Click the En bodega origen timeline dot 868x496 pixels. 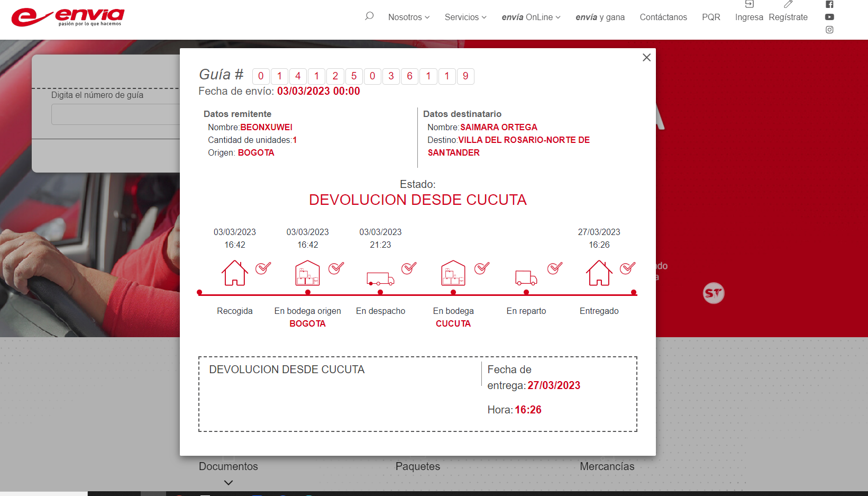tap(308, 292)
